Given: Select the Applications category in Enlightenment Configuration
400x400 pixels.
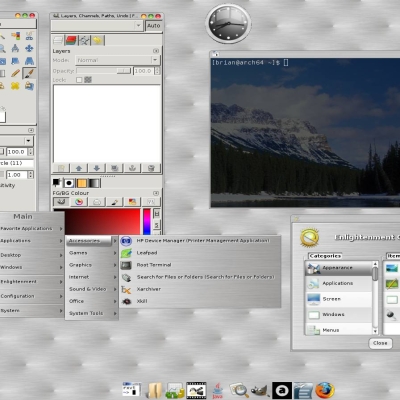Looking at the screenshot, I should [338, 283].
